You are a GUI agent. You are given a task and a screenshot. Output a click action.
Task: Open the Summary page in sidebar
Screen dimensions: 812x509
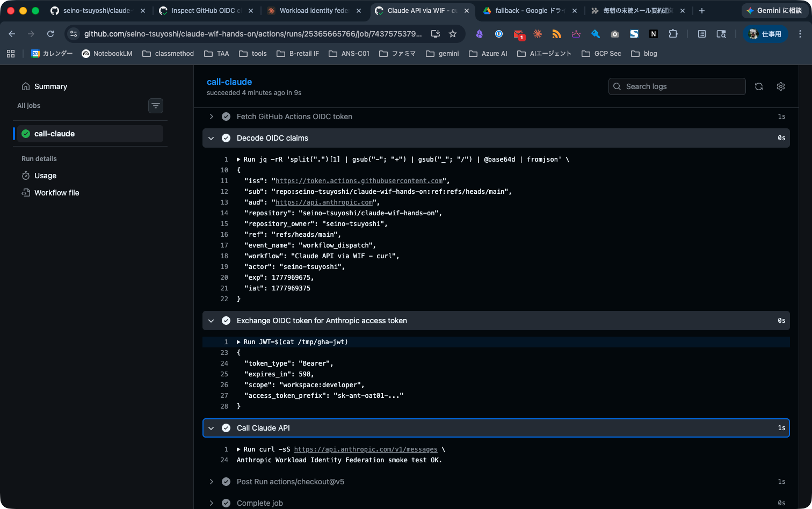[x=50, y=86]
